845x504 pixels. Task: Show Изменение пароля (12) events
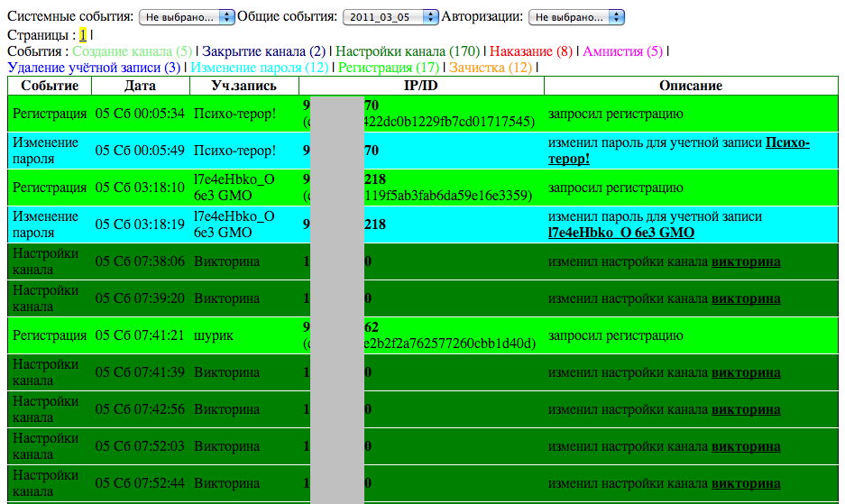tap(260, 68)
